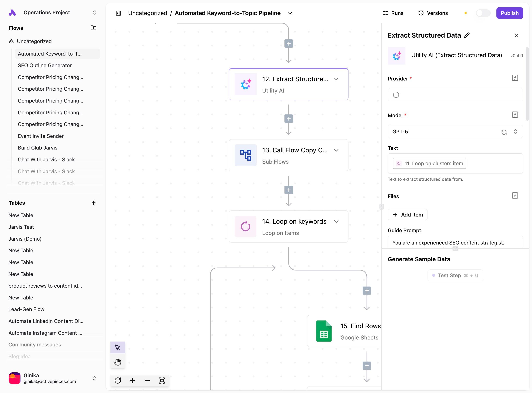Refresh the Model options list

click(504, 132)
